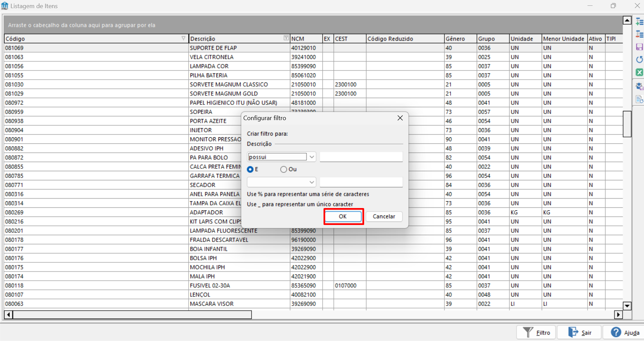The image size is (644, 341).
Task: Click the Filtro button
Action: click(536, 333)
